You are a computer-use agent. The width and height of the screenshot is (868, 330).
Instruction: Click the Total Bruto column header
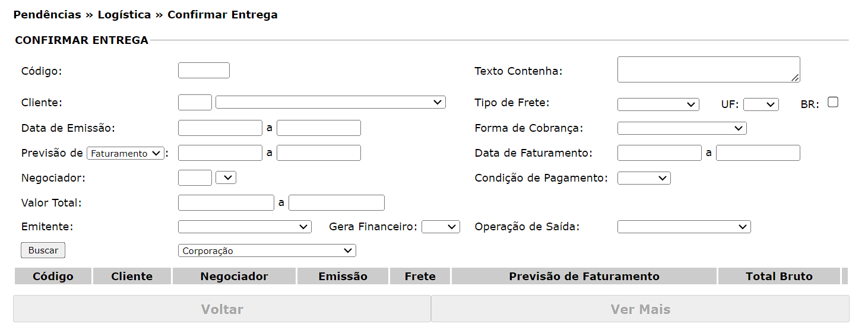pos(779,277)
